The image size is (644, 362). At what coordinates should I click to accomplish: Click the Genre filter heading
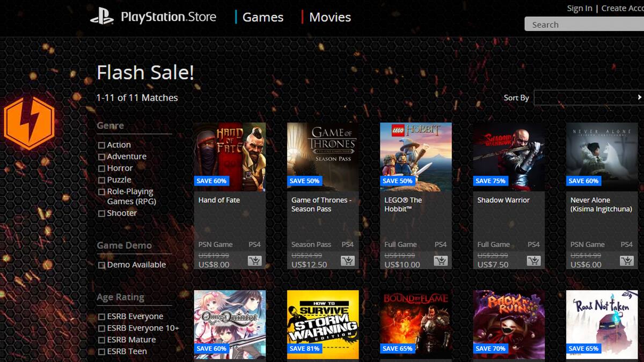pos(111,125)
